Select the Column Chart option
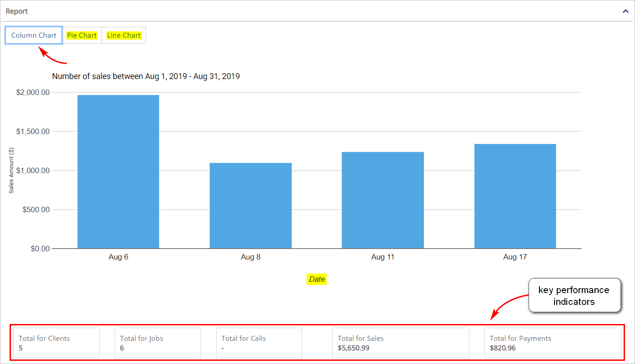Screen dimensions: 635x364 33,35
